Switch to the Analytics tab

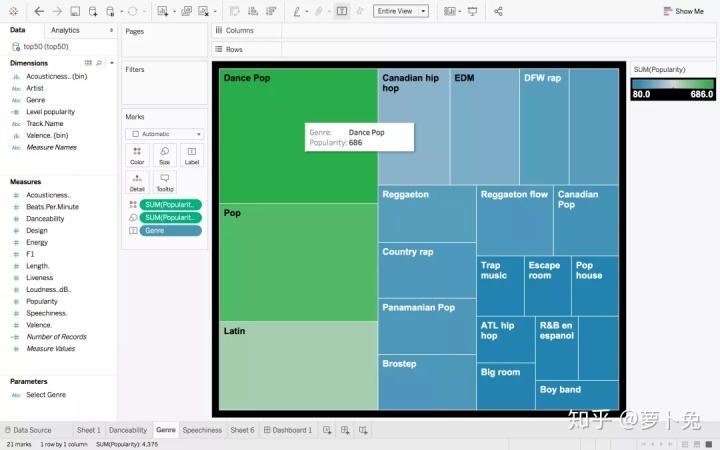click(65, 31)
